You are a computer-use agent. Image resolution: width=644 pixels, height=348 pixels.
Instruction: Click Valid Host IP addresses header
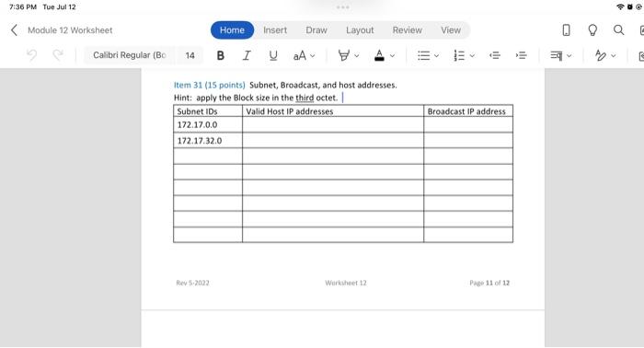click(x=333, y=110)
